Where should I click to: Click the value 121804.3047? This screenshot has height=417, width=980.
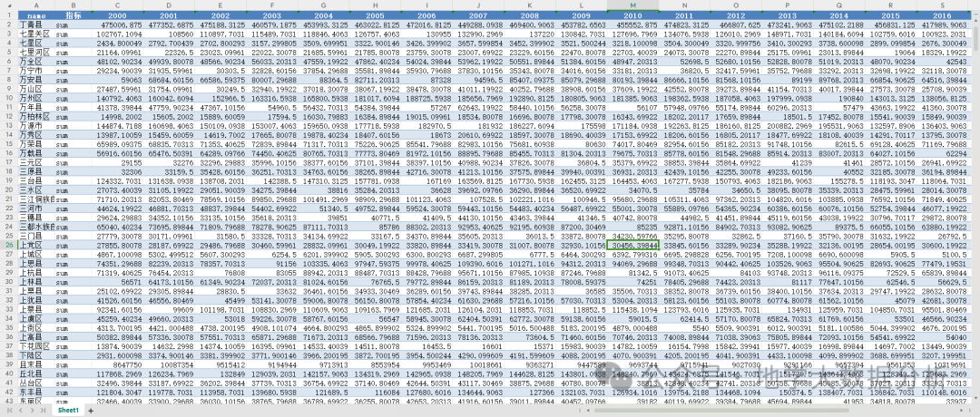(116, 393)
